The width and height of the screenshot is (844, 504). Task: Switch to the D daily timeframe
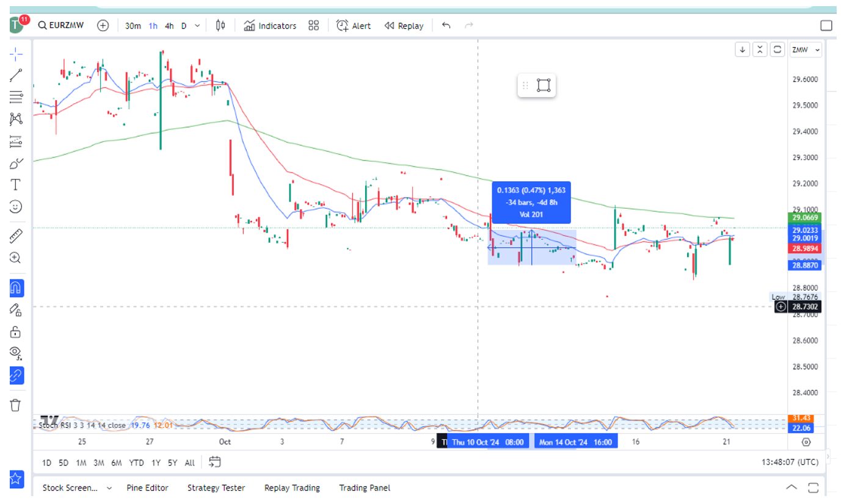(184, 26)
